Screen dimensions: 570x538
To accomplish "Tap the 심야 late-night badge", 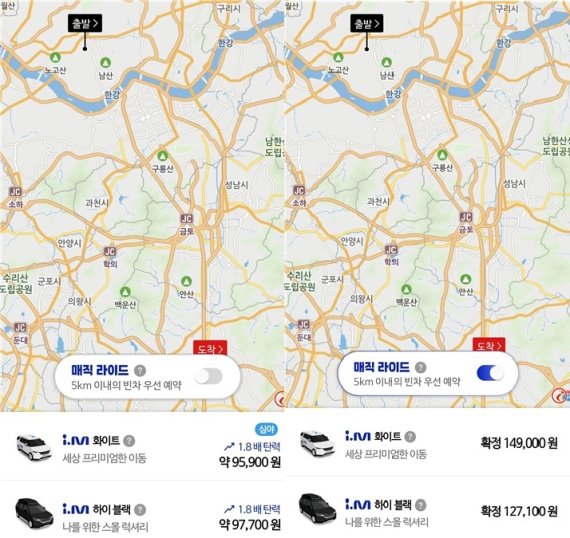I will 266,429.
